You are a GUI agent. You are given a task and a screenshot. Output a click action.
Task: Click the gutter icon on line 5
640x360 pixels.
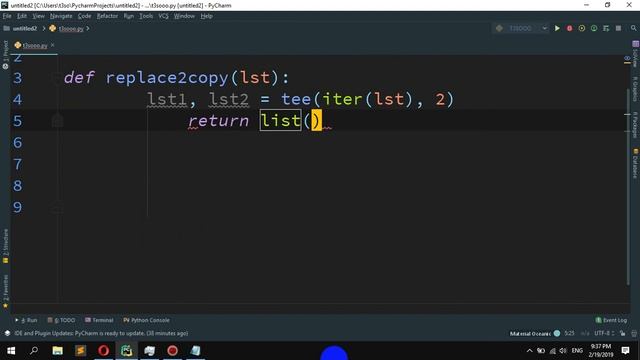58,121
